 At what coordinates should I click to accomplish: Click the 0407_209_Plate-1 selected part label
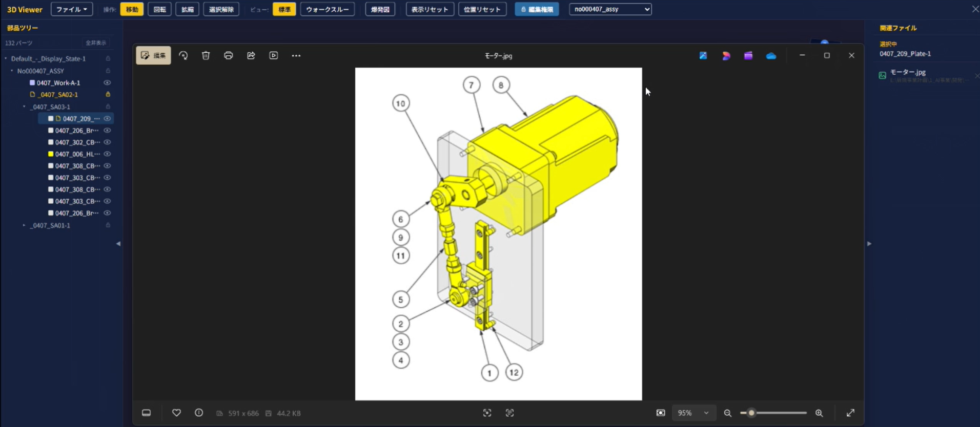[905, 53]
